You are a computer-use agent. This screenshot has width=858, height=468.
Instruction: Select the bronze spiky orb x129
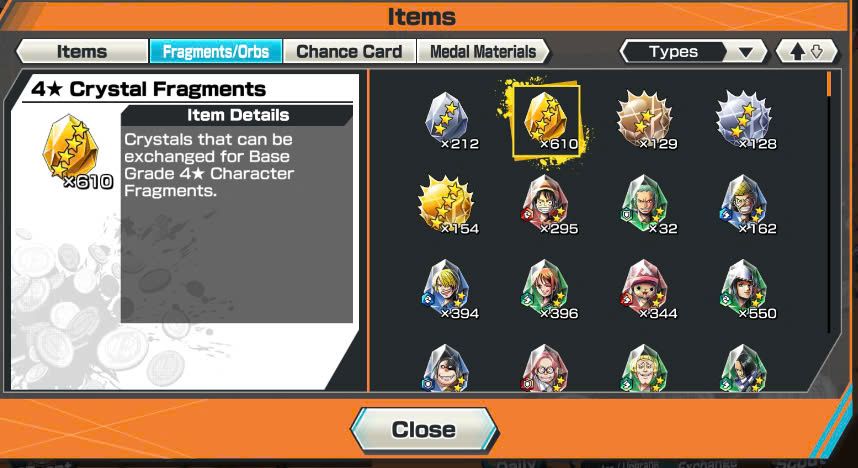(646, 120)
